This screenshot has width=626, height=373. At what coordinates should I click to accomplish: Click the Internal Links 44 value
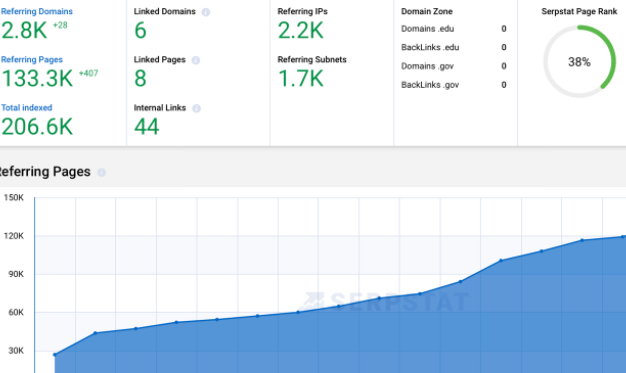tap(147, 127)
